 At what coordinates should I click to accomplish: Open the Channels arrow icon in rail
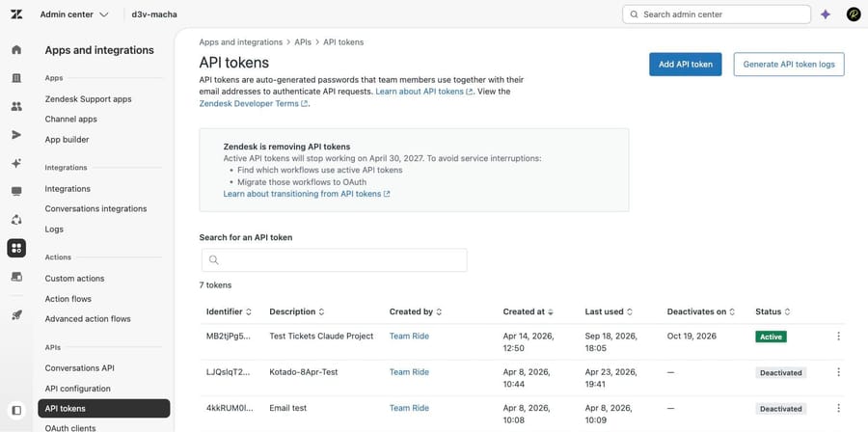point(16,135)
